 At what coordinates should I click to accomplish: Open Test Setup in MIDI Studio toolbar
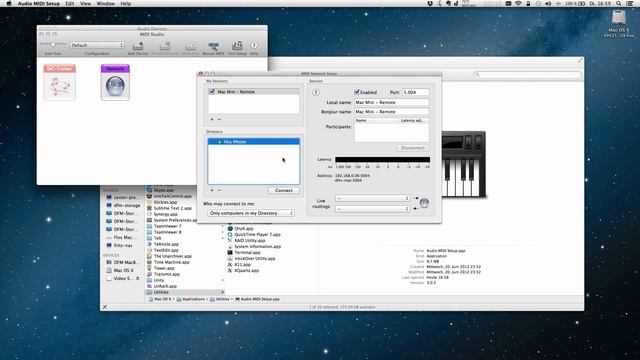click(237, 48)
